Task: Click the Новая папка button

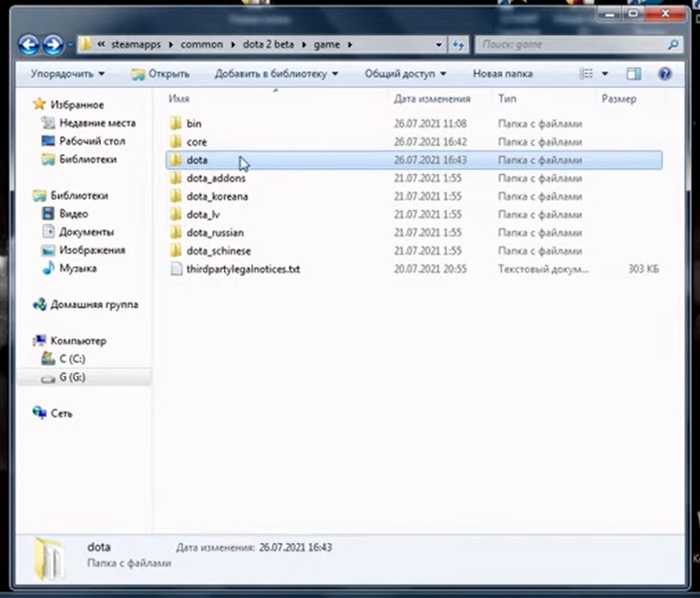Action: coord(502,73)
